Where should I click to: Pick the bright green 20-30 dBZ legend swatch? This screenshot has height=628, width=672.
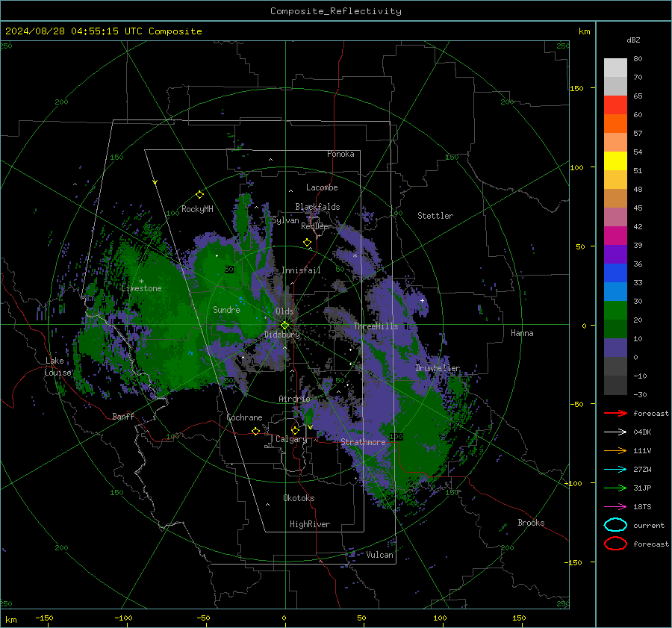click(x=615, y=311)
